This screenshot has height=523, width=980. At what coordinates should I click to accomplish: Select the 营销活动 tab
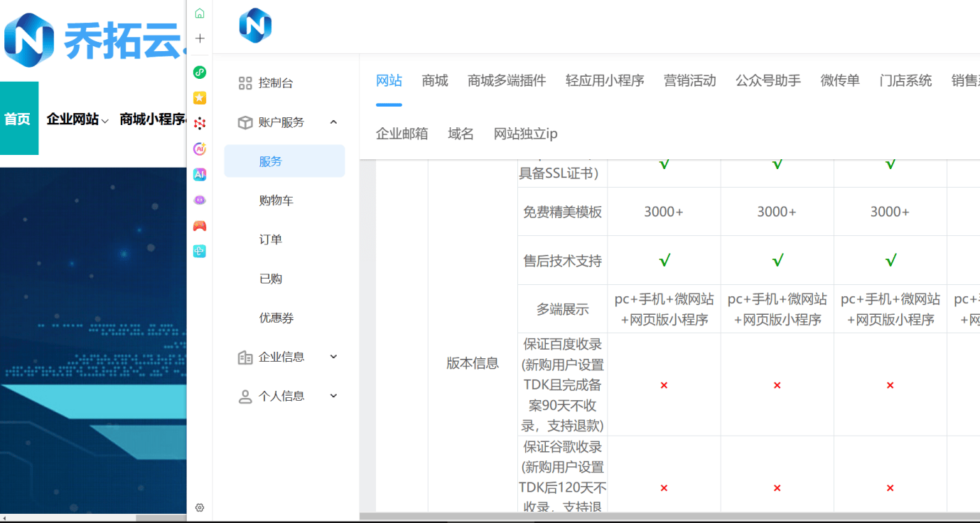pyautogui.click(x=689, y=80)
